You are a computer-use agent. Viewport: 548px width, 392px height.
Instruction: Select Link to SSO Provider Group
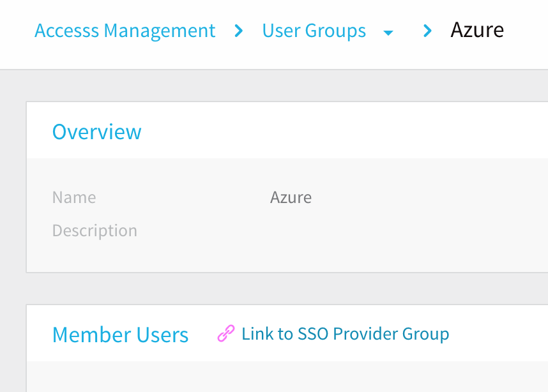[346, 334]
